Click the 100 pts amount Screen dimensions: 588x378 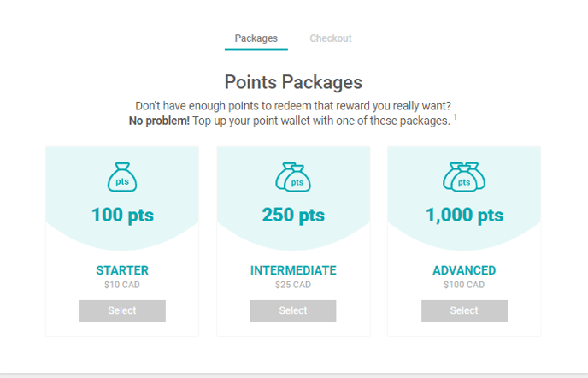coord(122,215)
